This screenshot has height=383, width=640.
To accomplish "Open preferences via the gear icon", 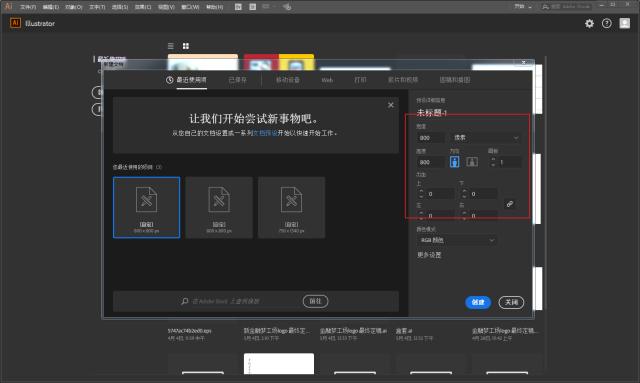I will (x=589, y=23).
